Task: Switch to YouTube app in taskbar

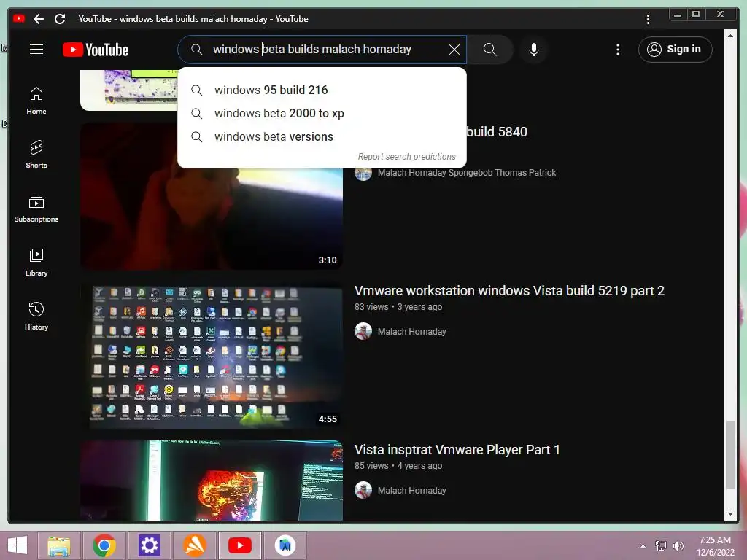Action: [239, 545]
